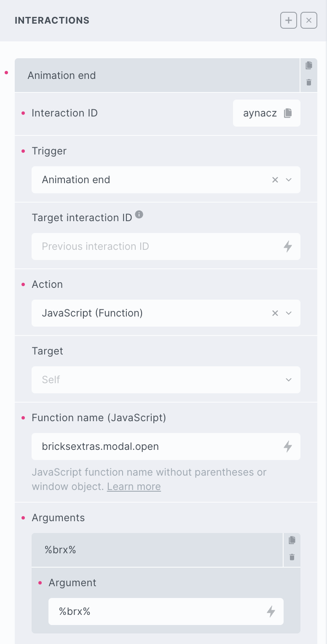The height and width of the screenshot is (644, 327).
Task: Open dynamic data for Target interaction ID
Action: coord(288,246)
